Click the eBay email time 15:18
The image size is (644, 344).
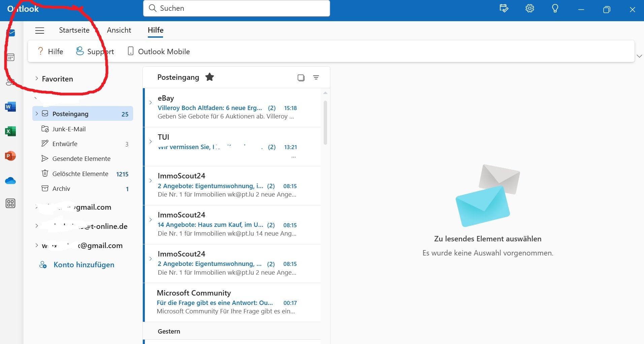point(290,108)
